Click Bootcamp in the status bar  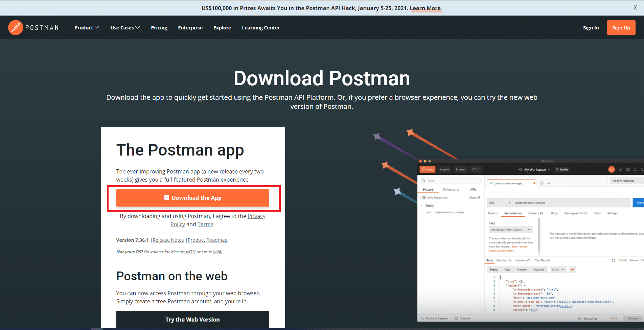coord(587,319)
